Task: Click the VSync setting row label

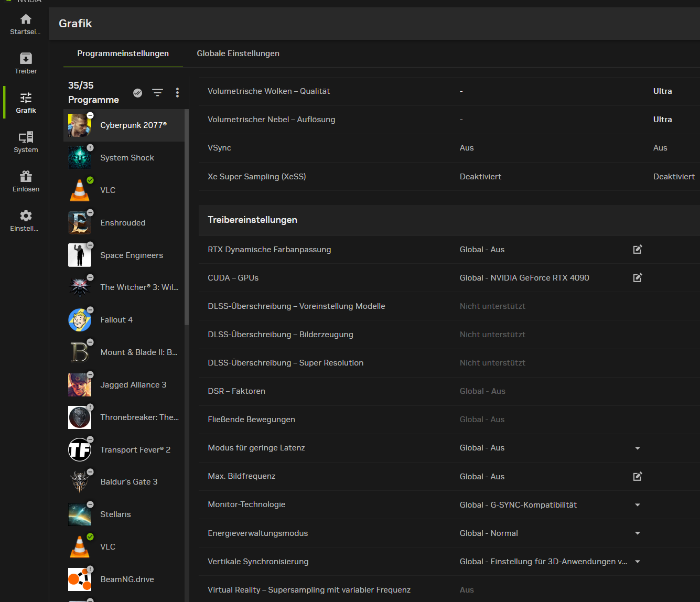Action: [219, 148]
